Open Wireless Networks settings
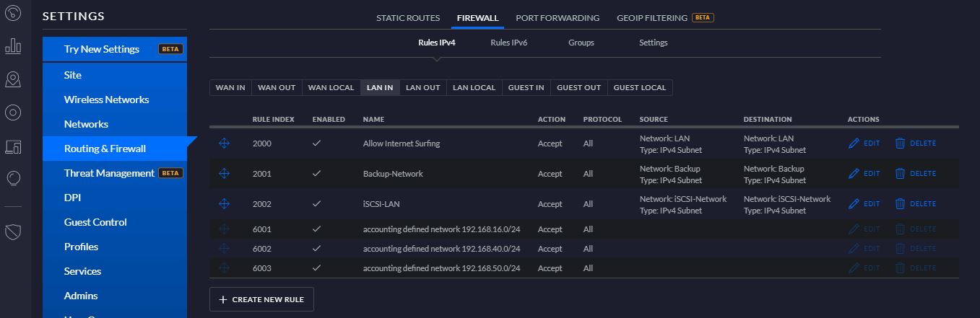Image resolution: width=980 pixels, height=318 pixels. tap(115, 100)
